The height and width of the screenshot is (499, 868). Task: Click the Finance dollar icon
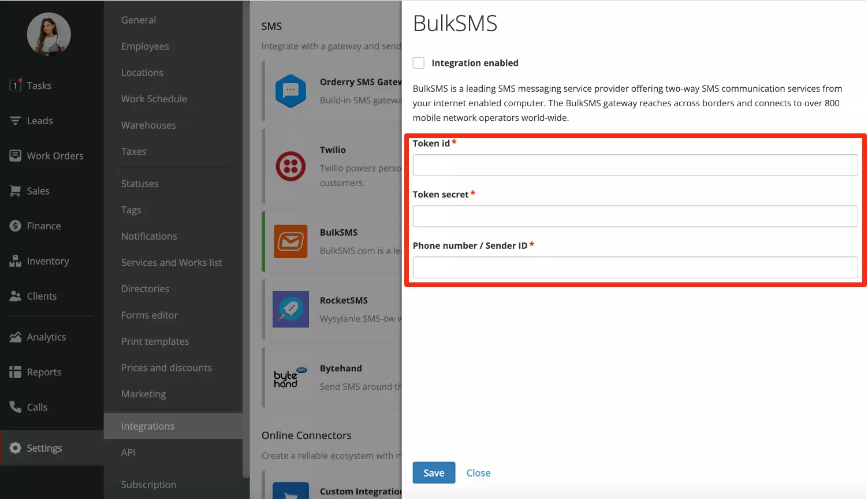click(16, 226)
